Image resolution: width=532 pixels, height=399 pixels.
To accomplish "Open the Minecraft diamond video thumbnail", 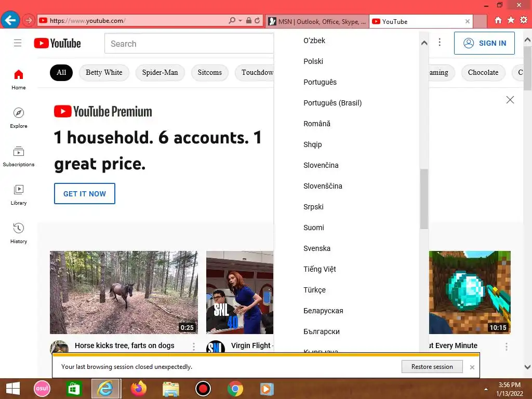I will 470,292.
